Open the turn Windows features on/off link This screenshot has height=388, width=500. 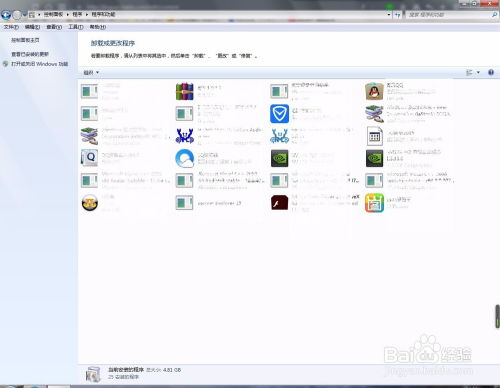[x=39, y=64]
